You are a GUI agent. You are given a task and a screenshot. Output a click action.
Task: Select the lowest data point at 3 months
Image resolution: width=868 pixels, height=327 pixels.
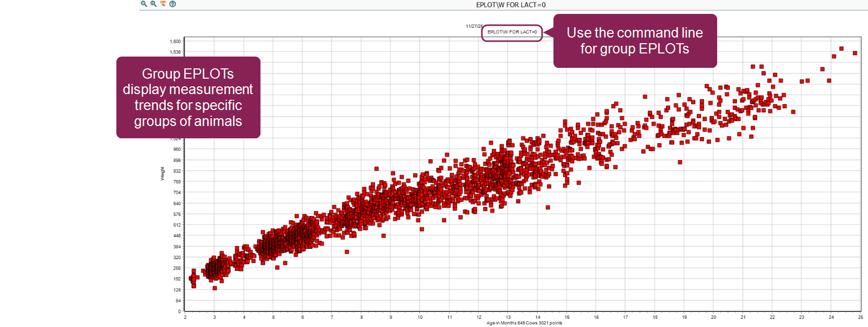click(215, 288)
